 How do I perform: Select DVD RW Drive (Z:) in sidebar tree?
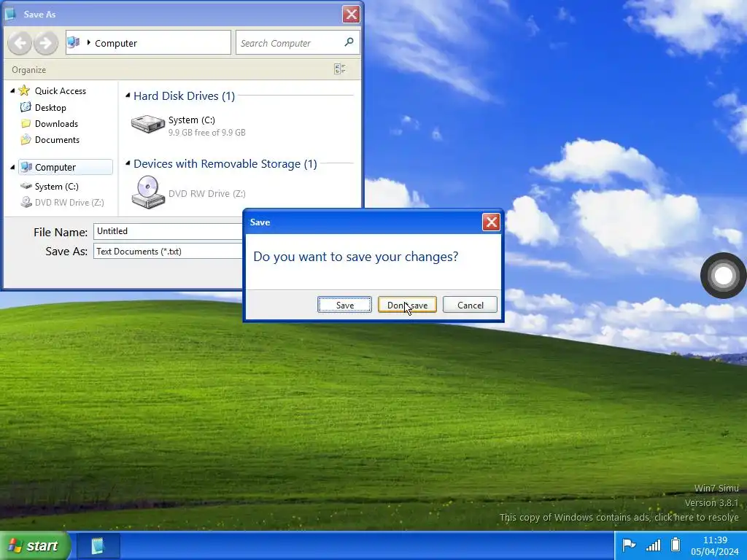tap(69, 203)
